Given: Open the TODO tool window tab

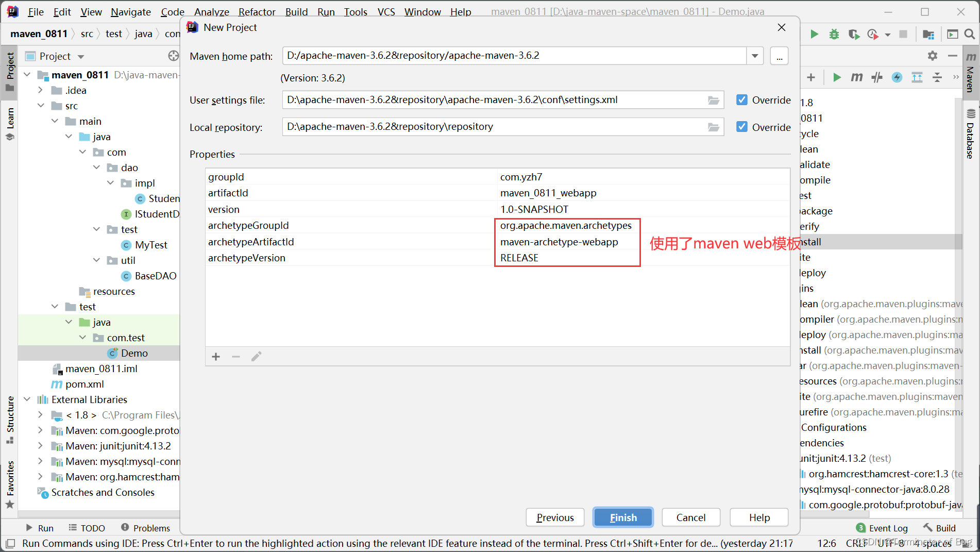Looking at the screenshot, I should (x=87, y=528).
